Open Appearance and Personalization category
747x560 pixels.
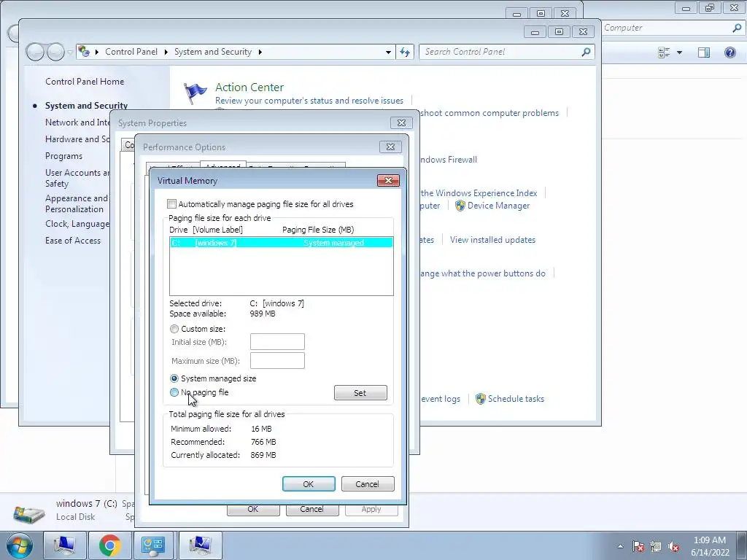[77, 204]
